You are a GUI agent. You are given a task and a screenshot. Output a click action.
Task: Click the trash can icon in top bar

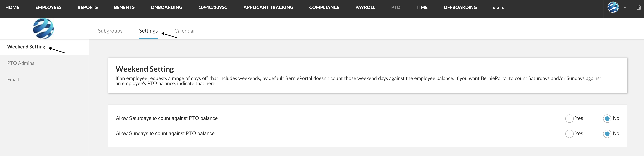click(639, 7)
